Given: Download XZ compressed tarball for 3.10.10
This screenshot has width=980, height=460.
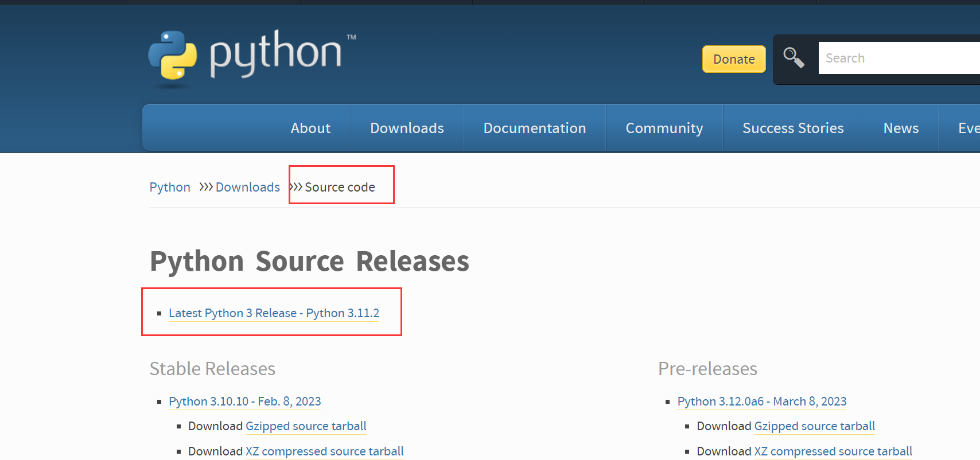Looking at the screenshot, I should pyautogui.click(x=325, y=451).
